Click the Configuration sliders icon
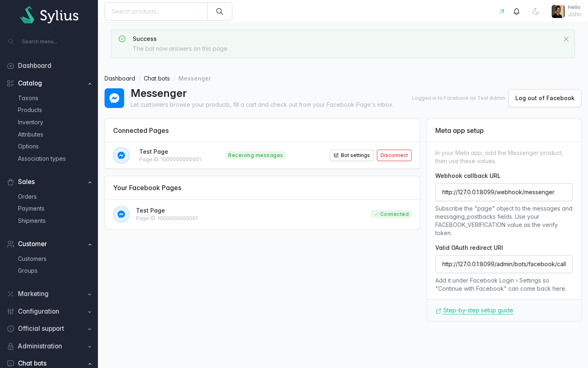This screenshot has width=588, height=368. click(x=11, y=312)
